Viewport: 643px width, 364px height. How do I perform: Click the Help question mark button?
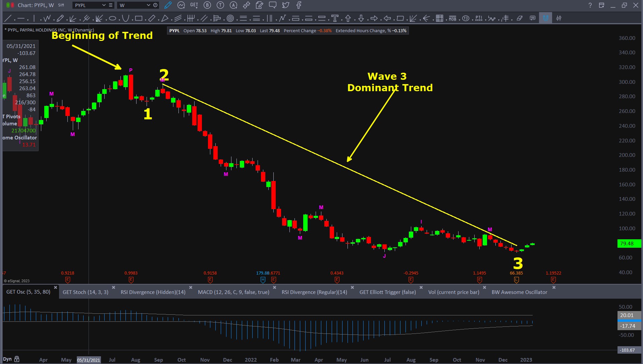(x=590, y=5)
